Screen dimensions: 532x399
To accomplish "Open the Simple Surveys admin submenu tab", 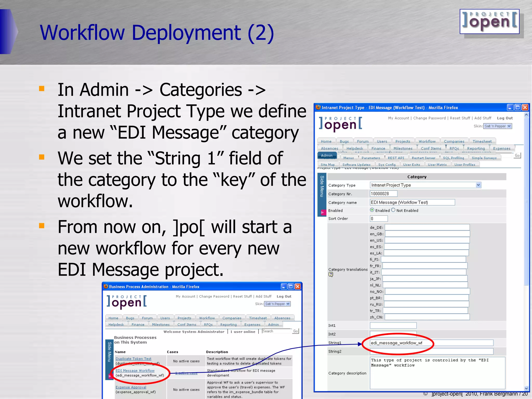I will click(484, 158).
